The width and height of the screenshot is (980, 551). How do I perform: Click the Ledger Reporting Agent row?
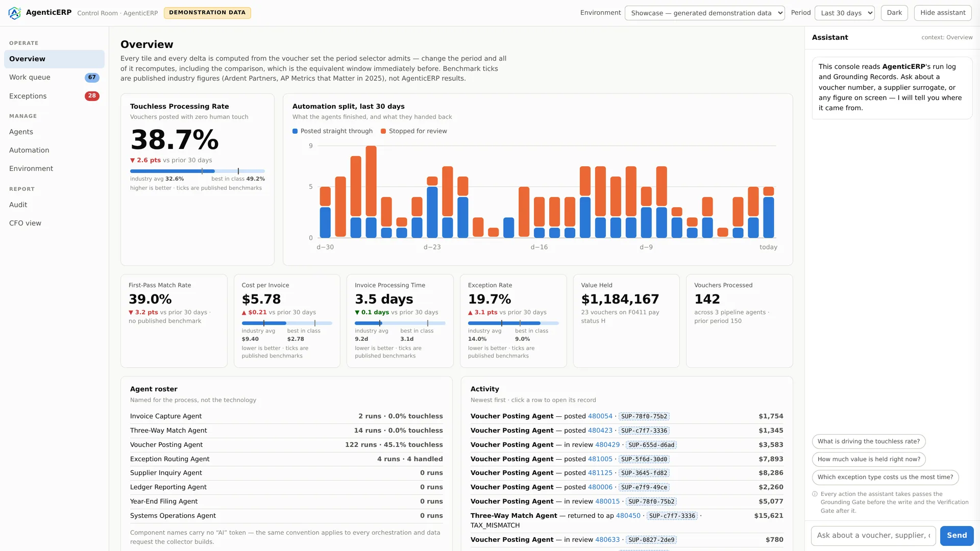click(x=286, y=487)
